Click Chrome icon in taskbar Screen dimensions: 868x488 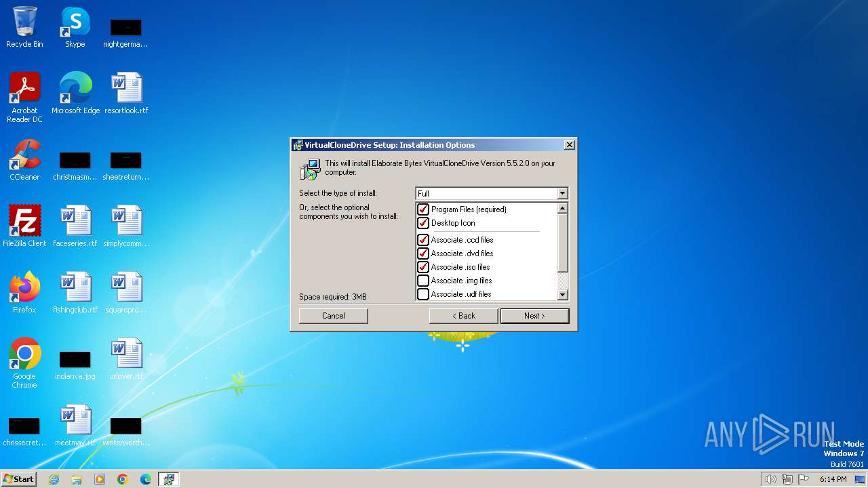(123, 479)
